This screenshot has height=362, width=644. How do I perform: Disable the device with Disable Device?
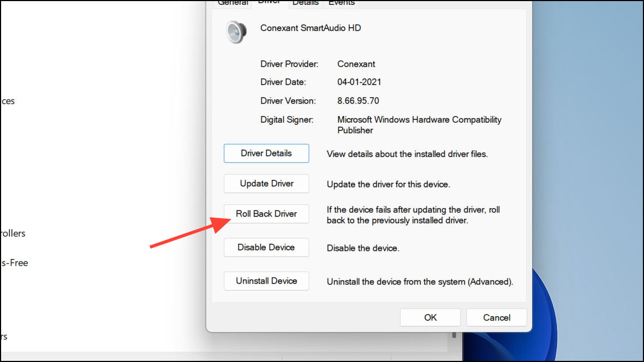266,248
